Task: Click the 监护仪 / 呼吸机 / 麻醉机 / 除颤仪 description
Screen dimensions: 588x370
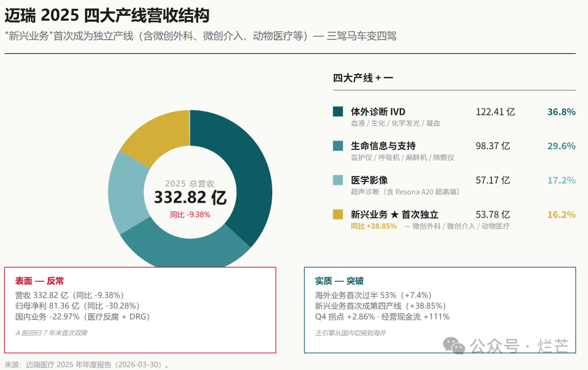Action: tap(402, 157)
